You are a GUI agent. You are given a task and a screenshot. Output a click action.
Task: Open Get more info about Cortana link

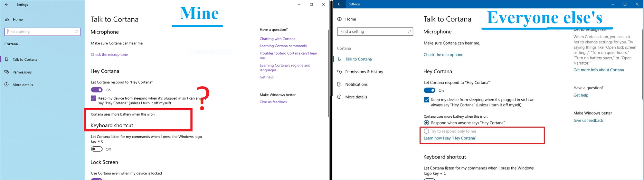599,70
